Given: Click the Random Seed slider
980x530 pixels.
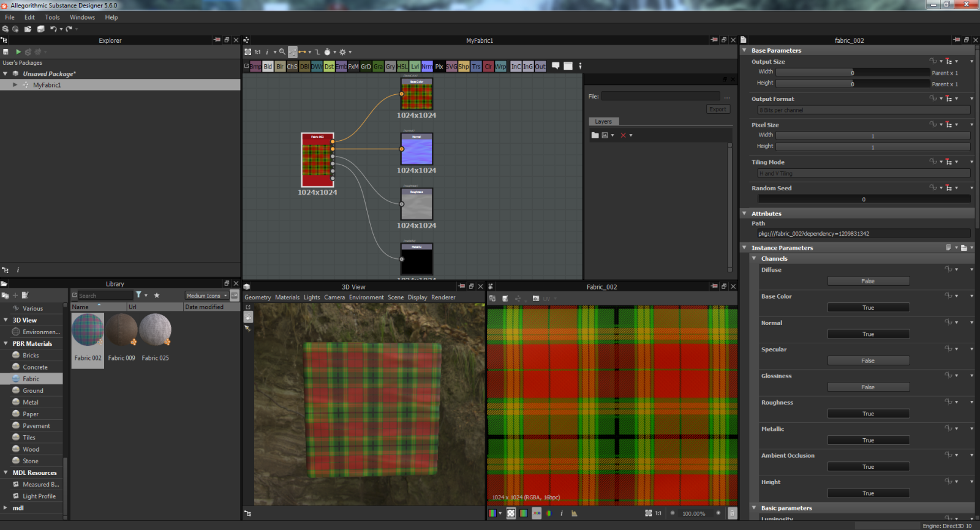Looking at the screenshot, I should click(x=864, y=199).
